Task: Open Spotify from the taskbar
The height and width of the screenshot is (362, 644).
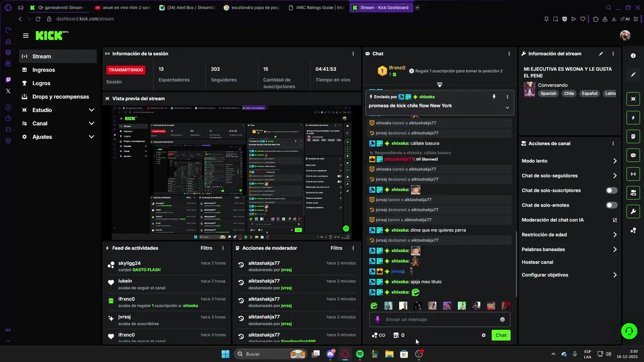Action: point(360,354)
